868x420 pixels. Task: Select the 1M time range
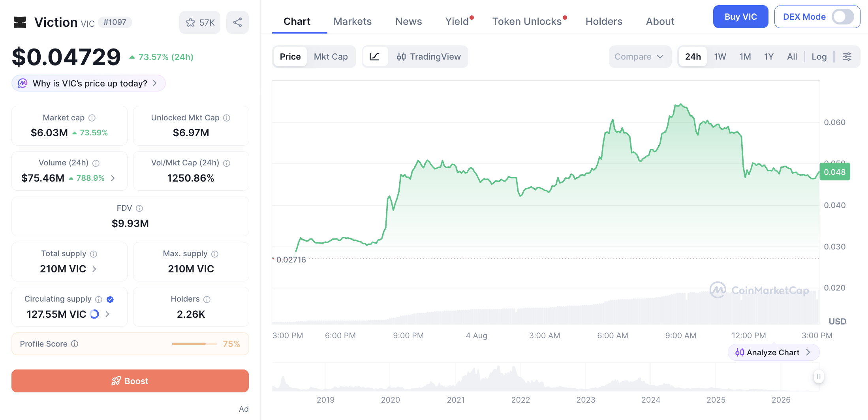tap(745, 56)
